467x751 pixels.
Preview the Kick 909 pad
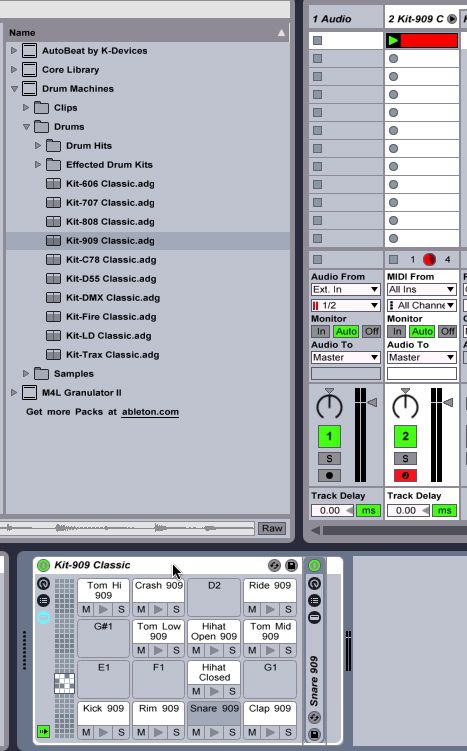pos(103,732)
